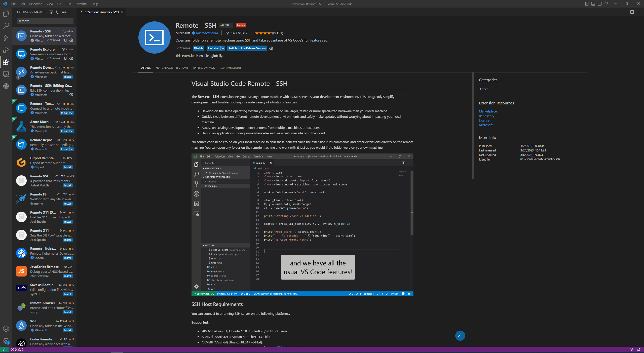This screenshot has width=644, height=353.
Task: Switch to the Feature Contributions tab
Action: [x=172, y=68]
